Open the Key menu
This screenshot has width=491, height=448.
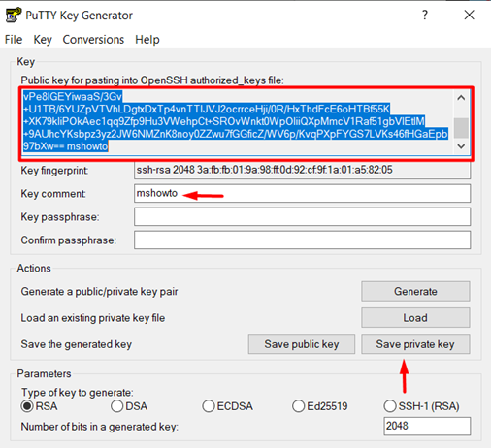(43, 40)
